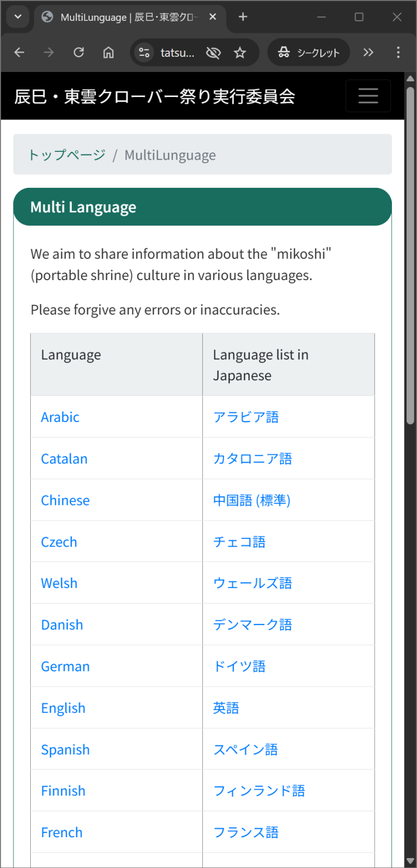
Task: Click the site title 辰巳・東雲クローバー祭り実行委員会
Action: coord(155,97)
